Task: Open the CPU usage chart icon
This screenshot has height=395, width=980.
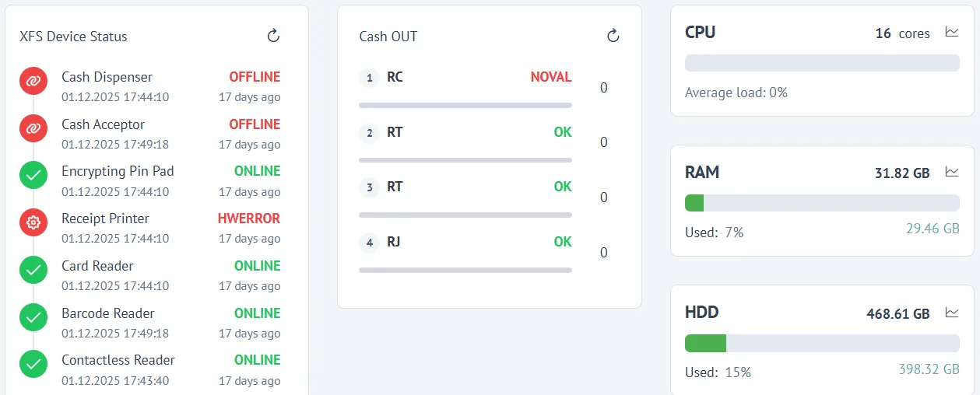Action: click(951, 33)
